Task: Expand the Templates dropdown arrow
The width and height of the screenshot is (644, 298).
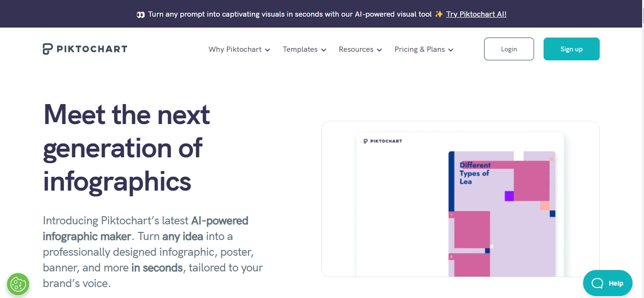Action: [x=324, y=50]
